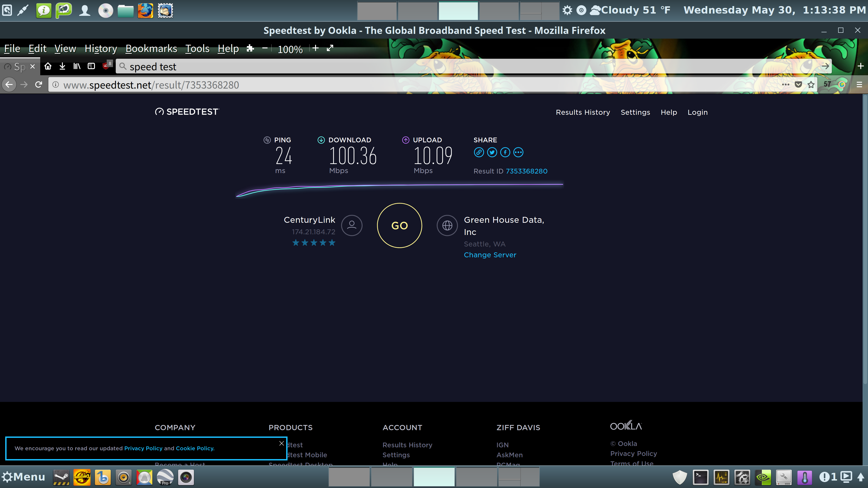Click the Home toolbar icon

[x=48, y=66]
